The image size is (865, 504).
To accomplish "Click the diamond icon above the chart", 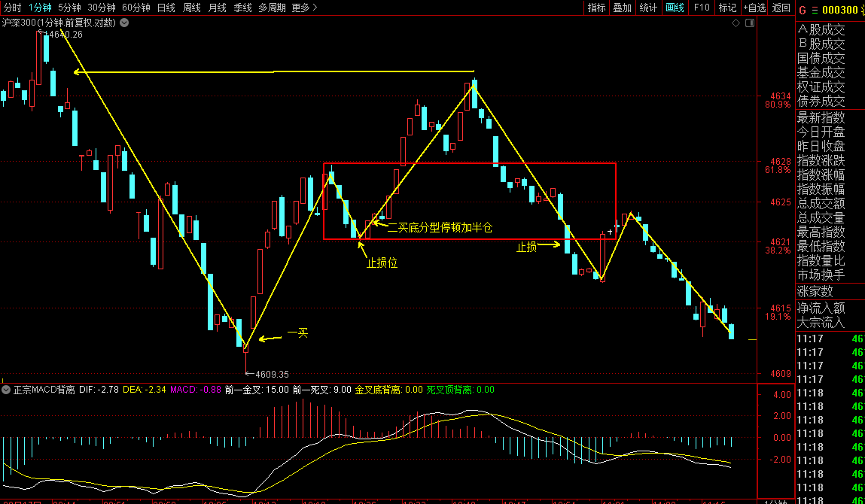I will click(x=736, y=23).
